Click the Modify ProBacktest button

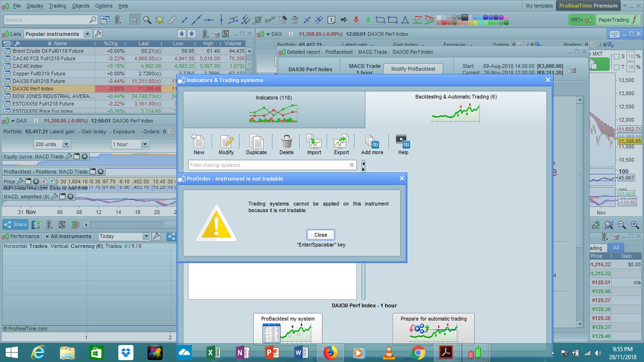[413, 69]
